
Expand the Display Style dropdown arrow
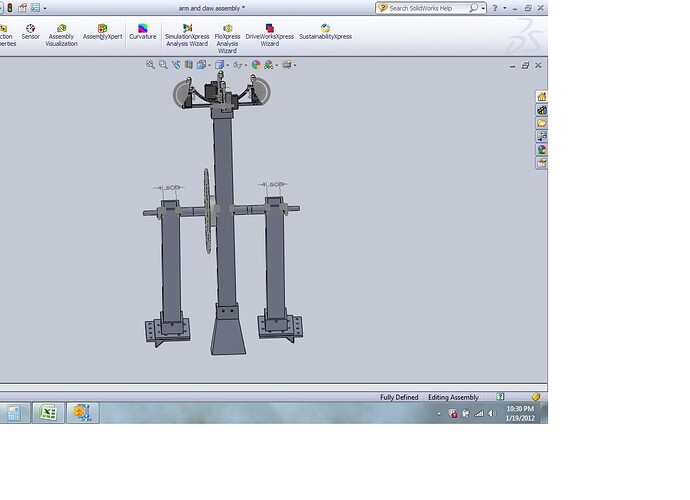(x=228, y=65)
